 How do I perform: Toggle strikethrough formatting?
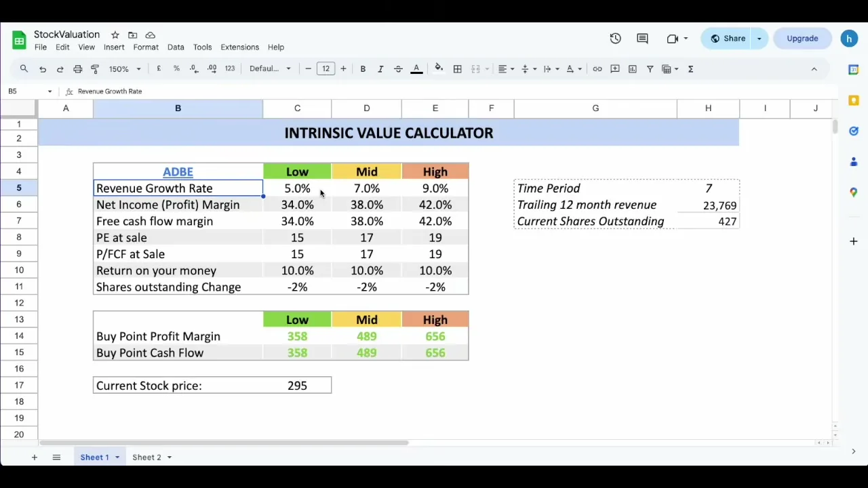pyautogui.click(x=398, y=68)
